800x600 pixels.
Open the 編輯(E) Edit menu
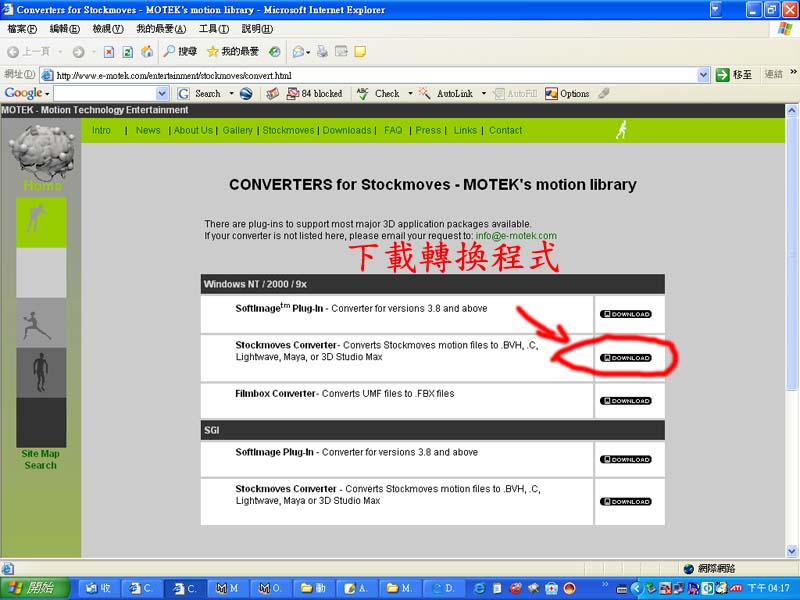[64, 29]
